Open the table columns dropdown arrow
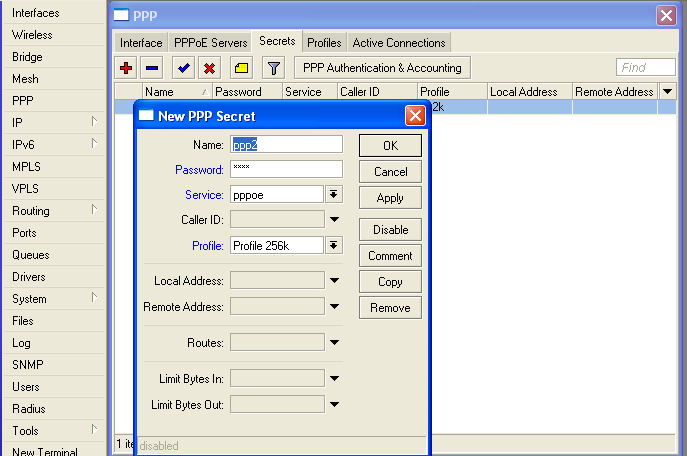This screenshot has width=687, height=456. click(x=667, y=92)
